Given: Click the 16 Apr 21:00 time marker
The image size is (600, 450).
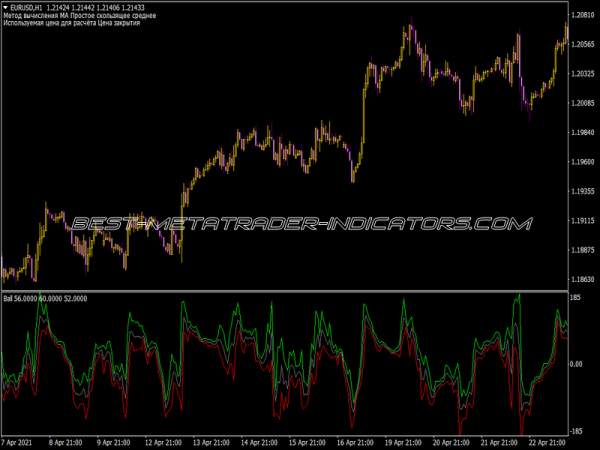Looking at the screenshot, I should (354, 443).
